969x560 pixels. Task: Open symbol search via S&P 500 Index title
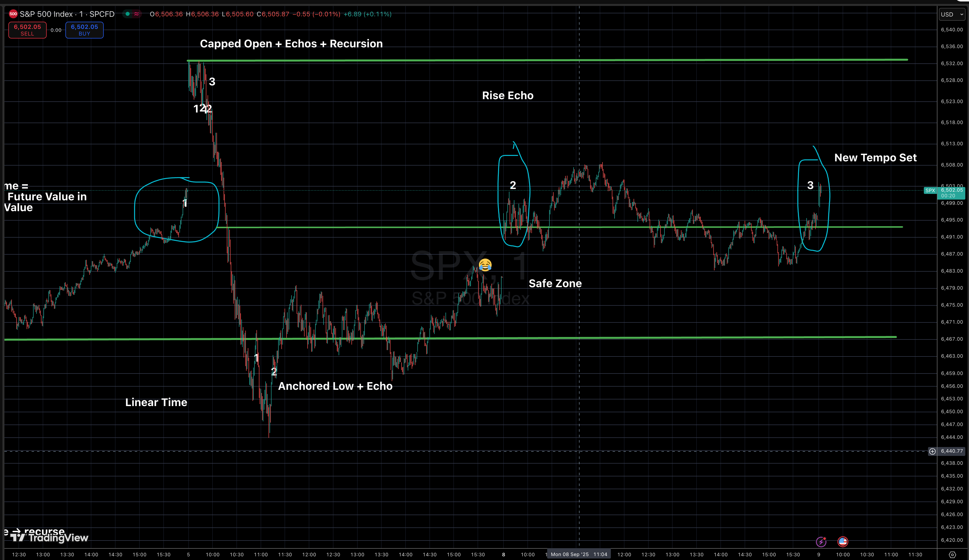46,14
